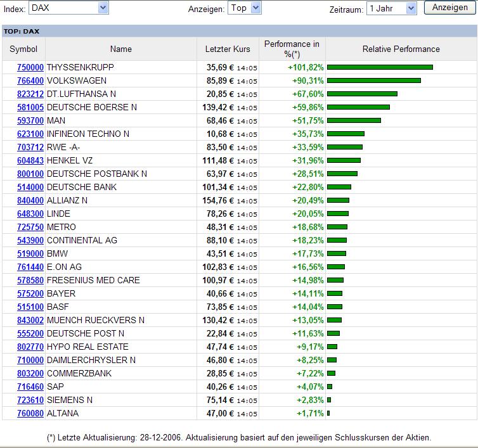The width and height of the screenshot is (478, 448).
Task: Open symbol link 543900 for CONTINENTAL AG
Action: coord(30,240)
